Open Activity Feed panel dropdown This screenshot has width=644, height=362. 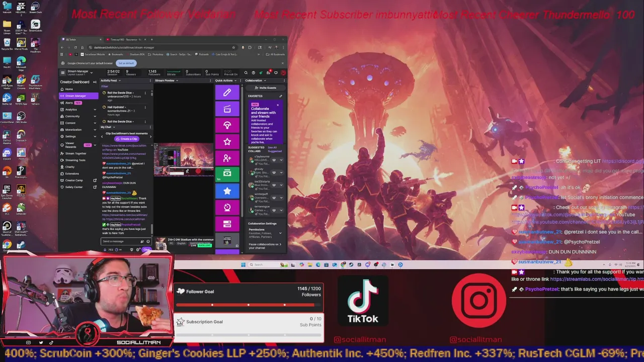coord(119,80)
